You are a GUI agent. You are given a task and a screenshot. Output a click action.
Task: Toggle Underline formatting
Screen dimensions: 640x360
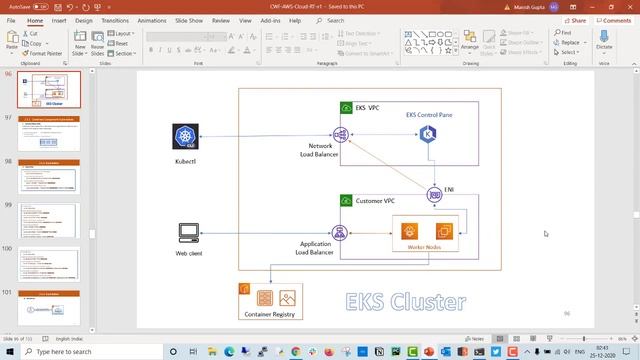(169, 50)
